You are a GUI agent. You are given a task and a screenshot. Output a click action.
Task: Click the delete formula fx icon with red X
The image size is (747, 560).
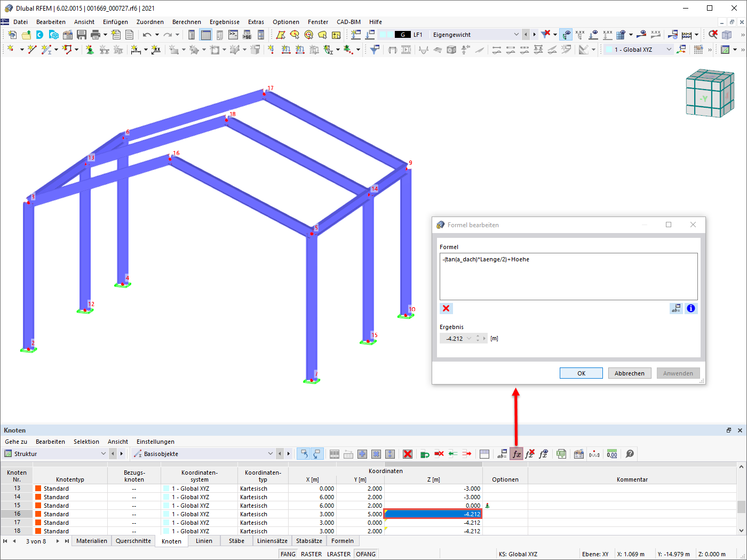pos(530,454)
